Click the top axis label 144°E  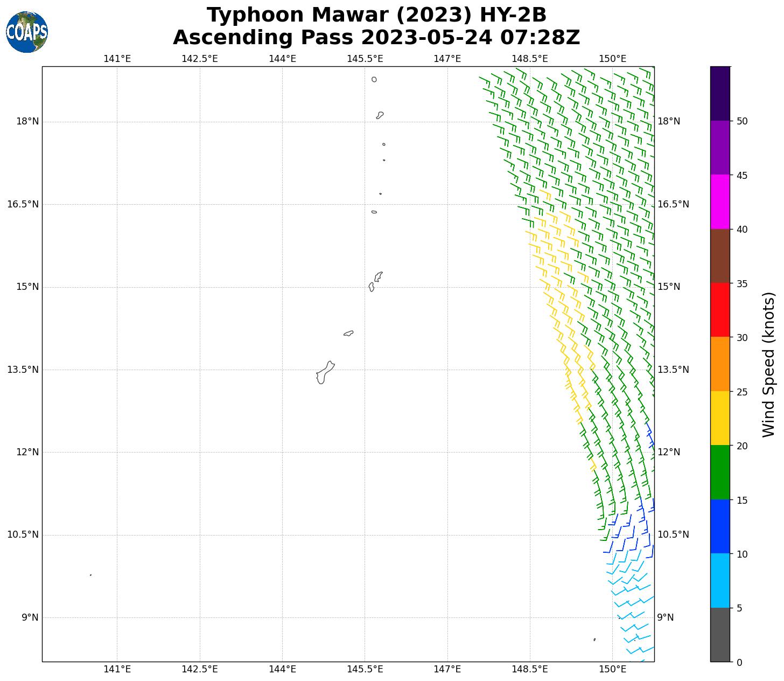[282, 59]
